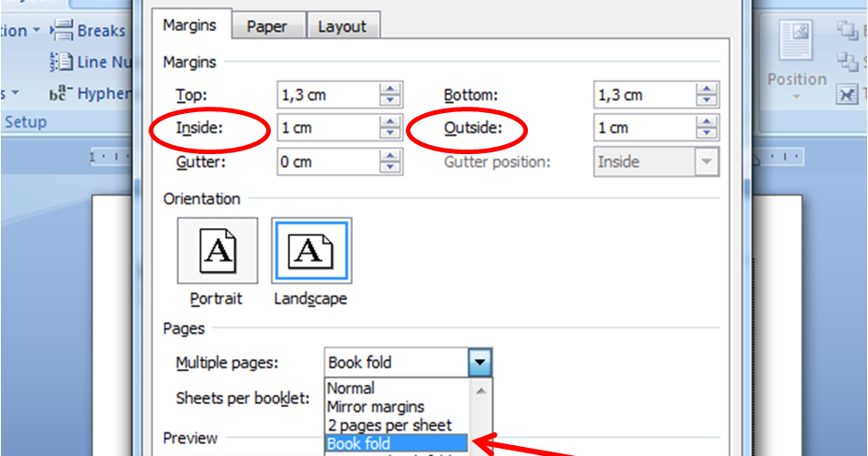This screenshot has height=456, width=868.
Task: Click the Sheets per booklet label
Action: click(x=243, y=398)
